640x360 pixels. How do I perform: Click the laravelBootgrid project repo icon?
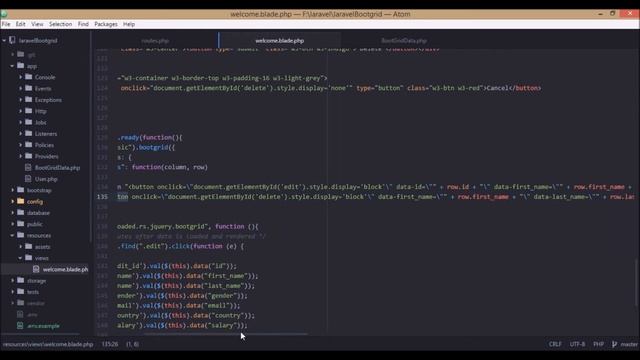[12, 40]
